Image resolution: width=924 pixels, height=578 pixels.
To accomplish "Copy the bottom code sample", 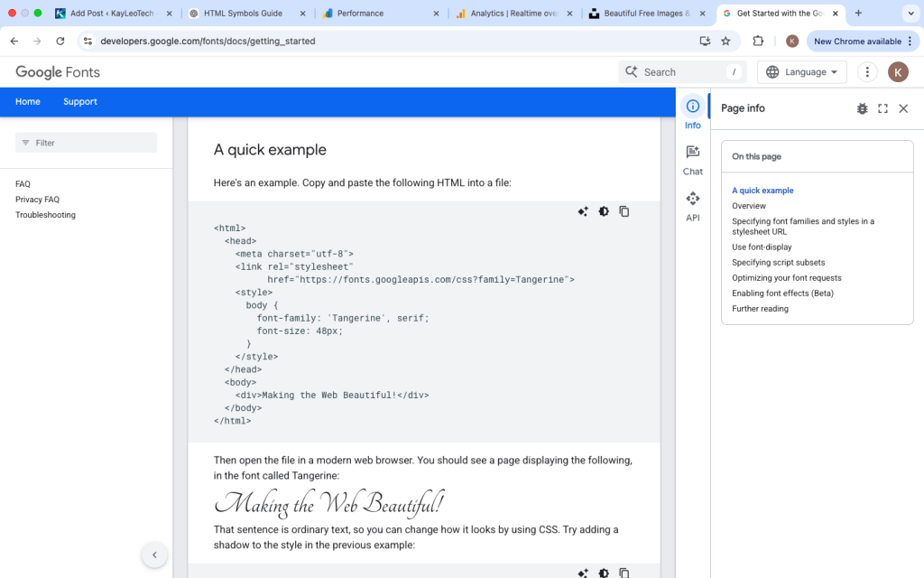I will click(624, 573).
